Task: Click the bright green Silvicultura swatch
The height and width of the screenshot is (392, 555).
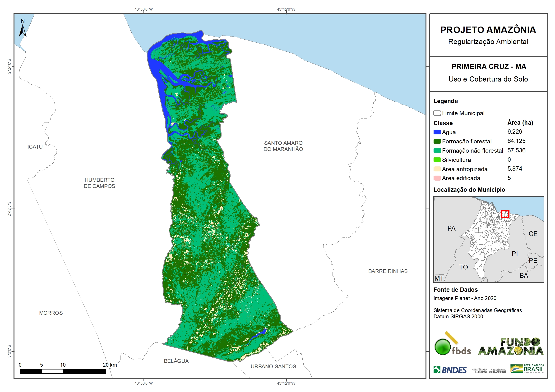Action: (437, 160)
